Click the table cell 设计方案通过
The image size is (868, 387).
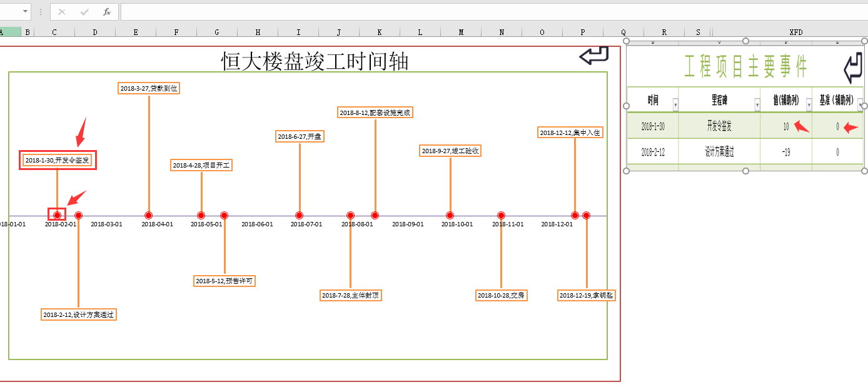coord(719,152)
